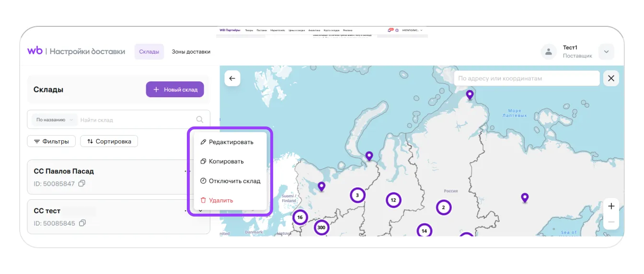Open the Сортировка sorting options
Image resolution: width=644 pixels, height=274 pixels.
[x=109, y=141]
